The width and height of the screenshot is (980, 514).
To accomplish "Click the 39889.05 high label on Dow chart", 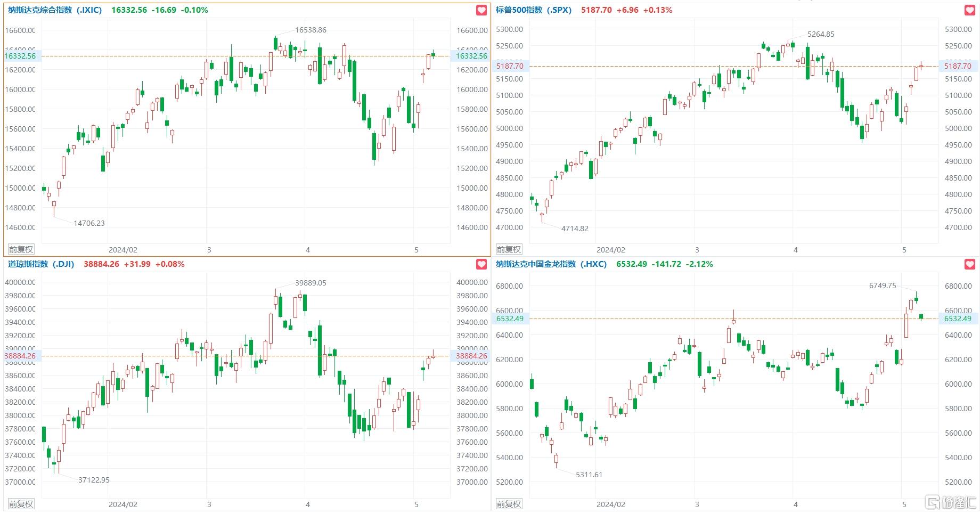I will (x=311, y=283).
